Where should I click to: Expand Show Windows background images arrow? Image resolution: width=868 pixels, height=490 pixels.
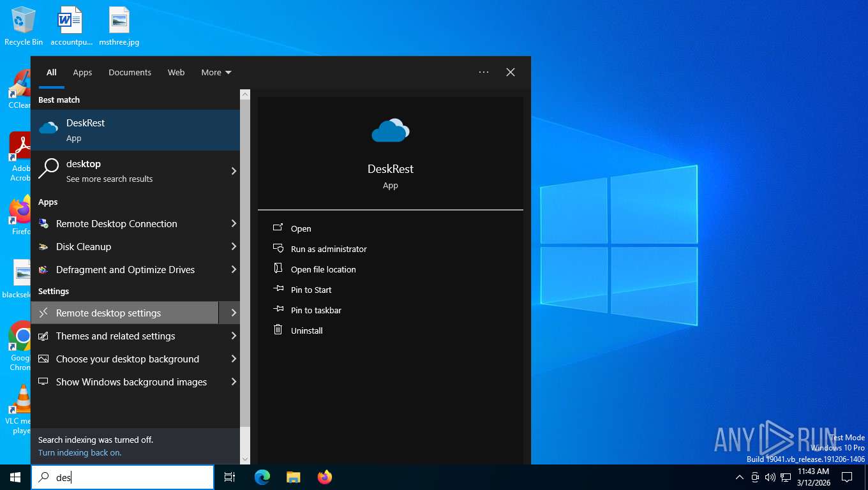pyautogui.click(x=234, y=382)
